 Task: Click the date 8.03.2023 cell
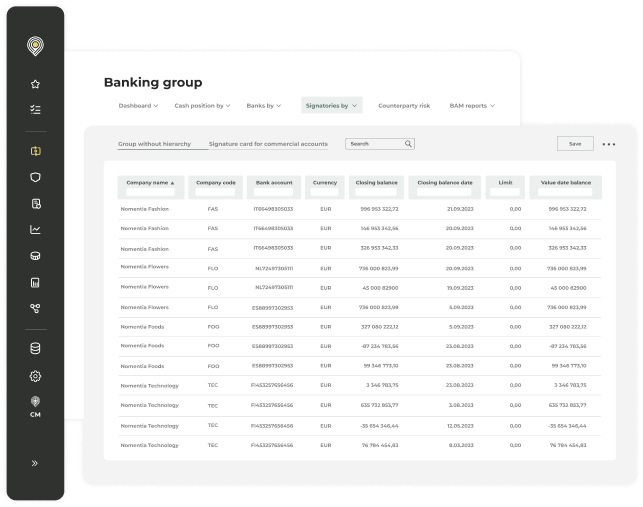461,445
